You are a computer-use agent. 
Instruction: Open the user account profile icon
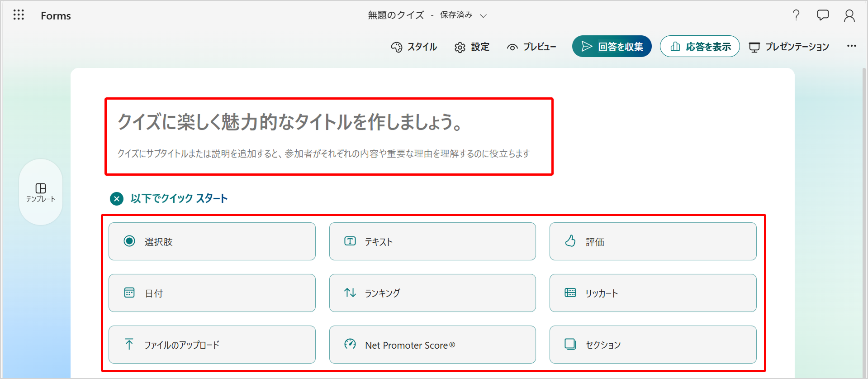pyautogui.click(x=849, y=15)
